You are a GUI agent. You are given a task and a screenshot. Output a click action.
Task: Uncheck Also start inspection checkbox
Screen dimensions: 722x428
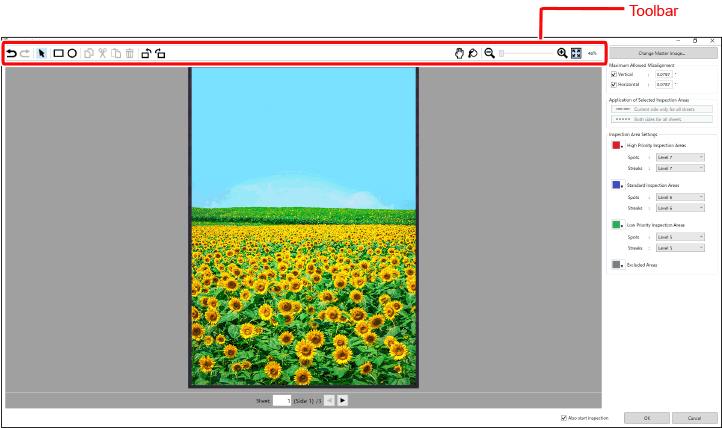click(x=564, y=417)
